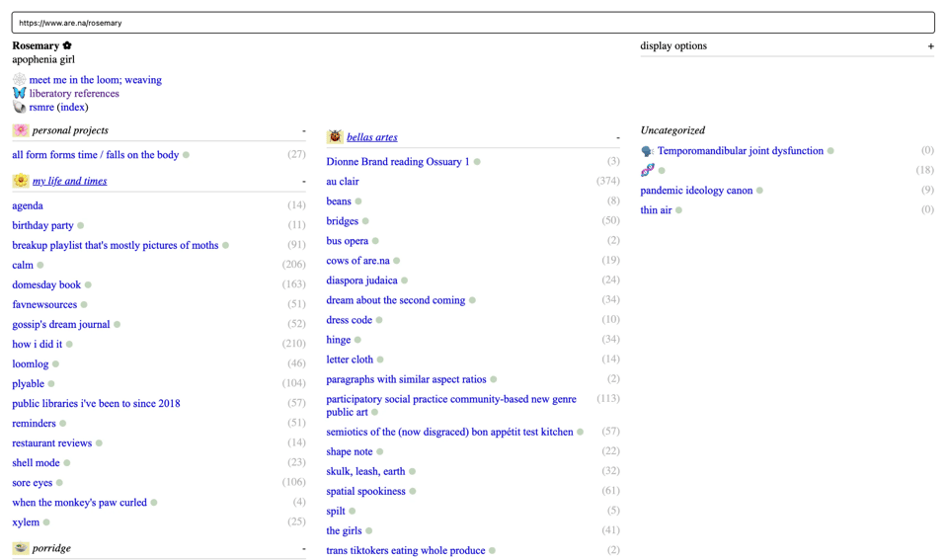The image size is (948, 560).
Task: Collapse the personal projects section
Action: click(303, 130)
